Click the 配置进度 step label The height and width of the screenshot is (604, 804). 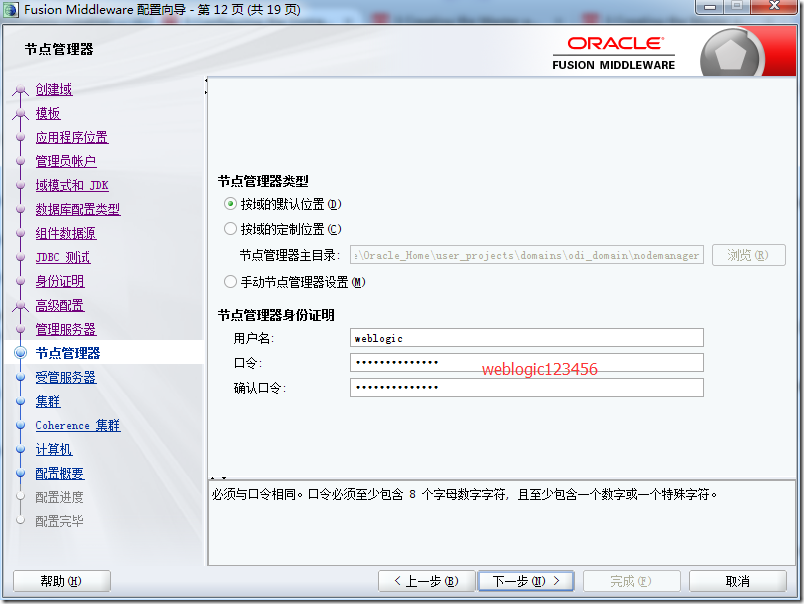coord(59,497)
